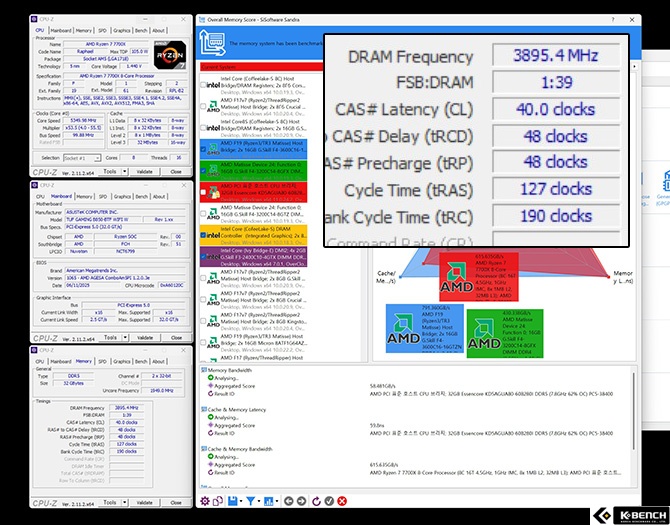Click the CPU-Z app icon in the Memory window title bar
The width and height of the screenshot is (670, 525).
(35, 350)
